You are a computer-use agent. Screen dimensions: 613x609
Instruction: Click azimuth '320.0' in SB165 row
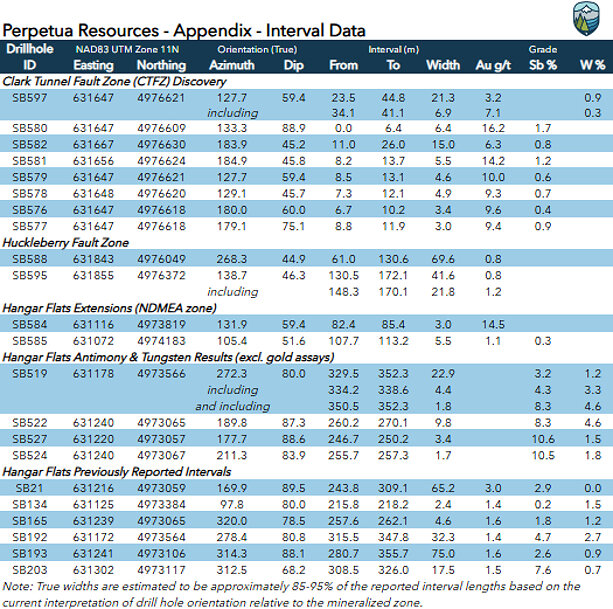(232, 521)
